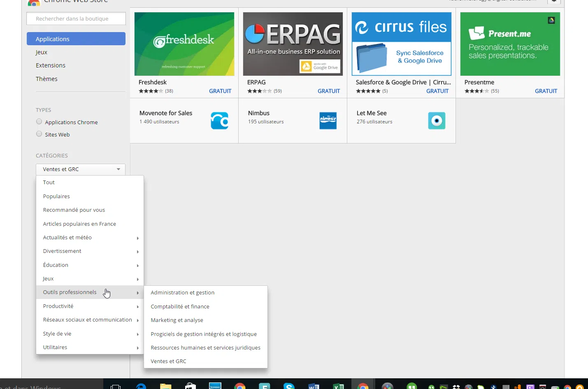Switch to the Applications section
Viewport: 588px width, 389px height.
point(76,39)
